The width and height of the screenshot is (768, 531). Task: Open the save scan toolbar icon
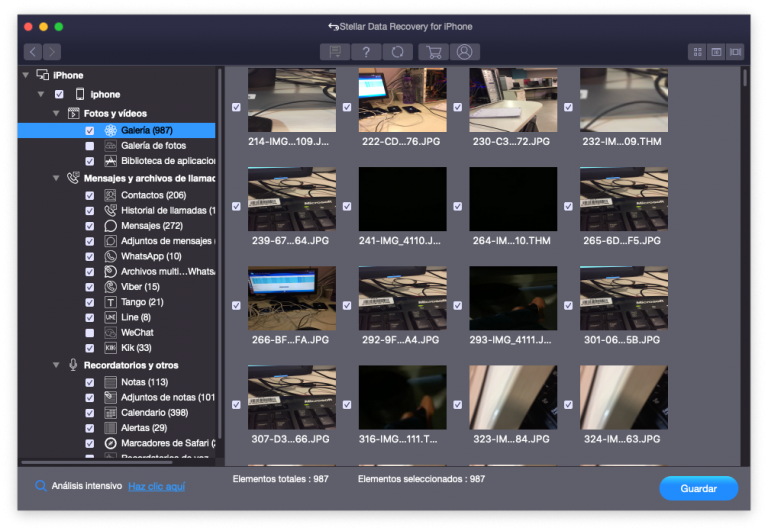[x=335, y=52]
